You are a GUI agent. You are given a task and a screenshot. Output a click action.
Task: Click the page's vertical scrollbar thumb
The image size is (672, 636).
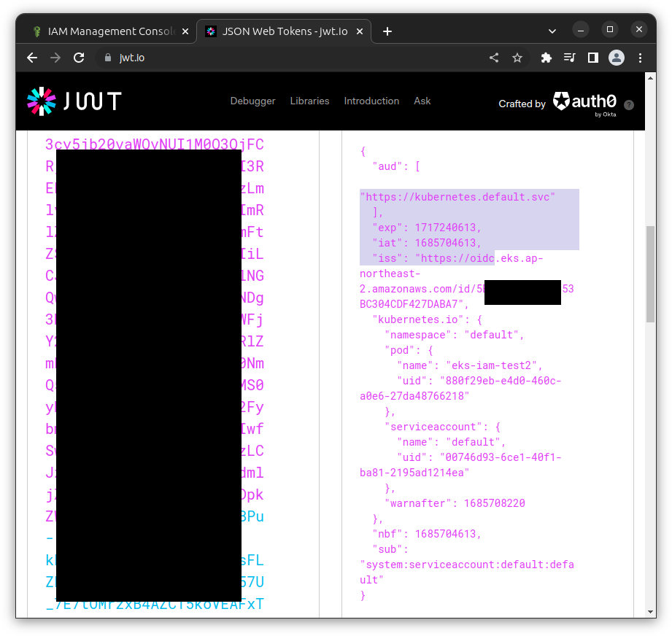click(x=651, y=274)
